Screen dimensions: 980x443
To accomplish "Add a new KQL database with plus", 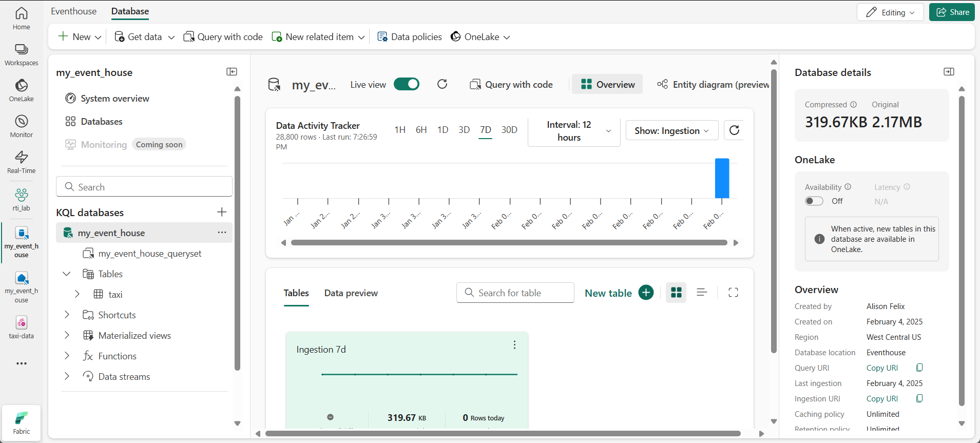I will pos(222,212).
